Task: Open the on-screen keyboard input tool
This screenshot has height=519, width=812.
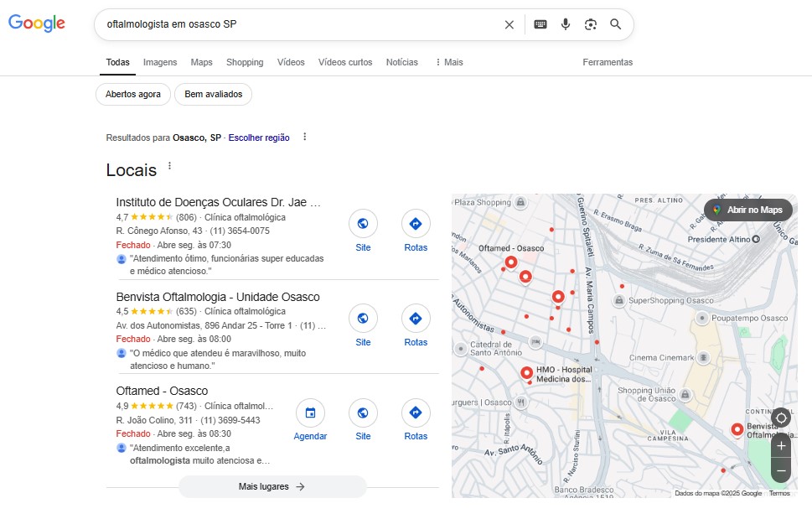Action: click(x=540, y=24)
